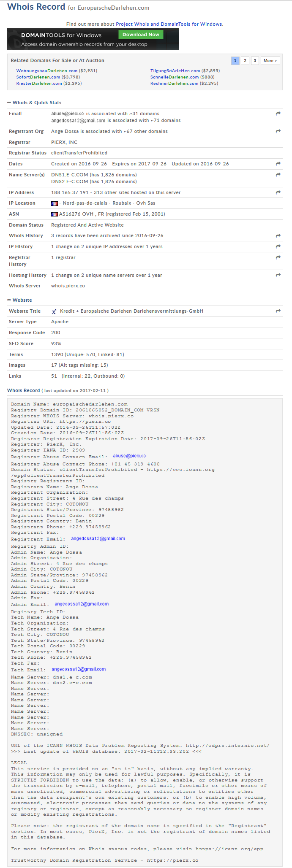292x868 pixels.
Task: Click the Registrant Email angedossa12@gmail.com
Action: pos(98,538)
